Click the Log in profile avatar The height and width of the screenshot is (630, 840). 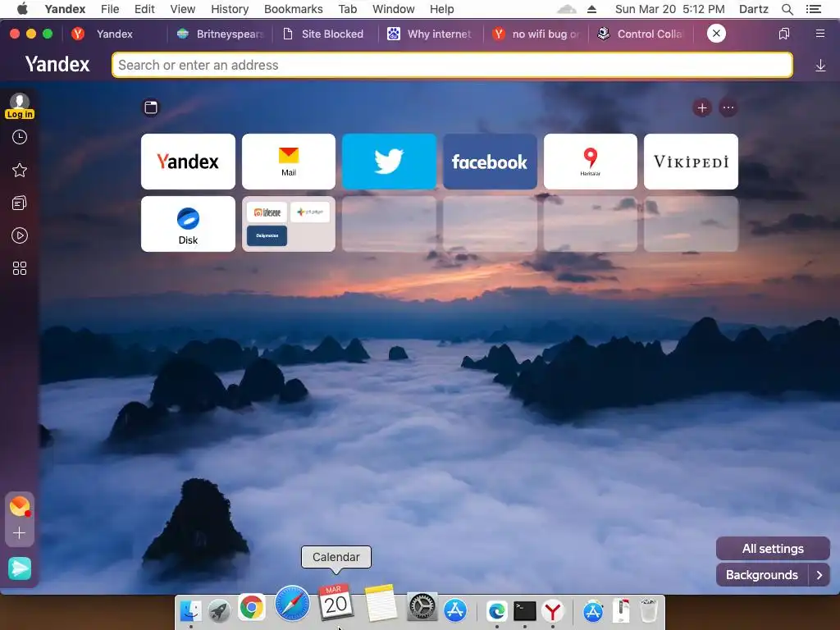tap(20, 106)
